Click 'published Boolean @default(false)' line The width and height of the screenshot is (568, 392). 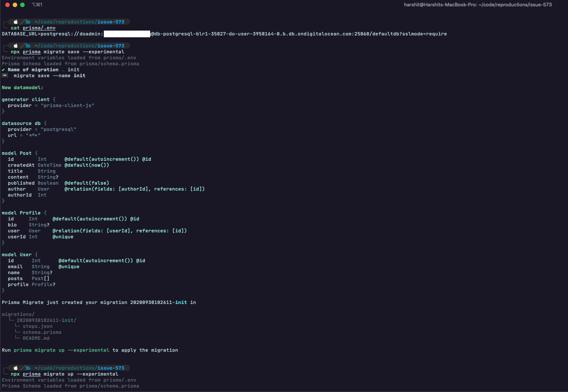click(x=58, y=183)
